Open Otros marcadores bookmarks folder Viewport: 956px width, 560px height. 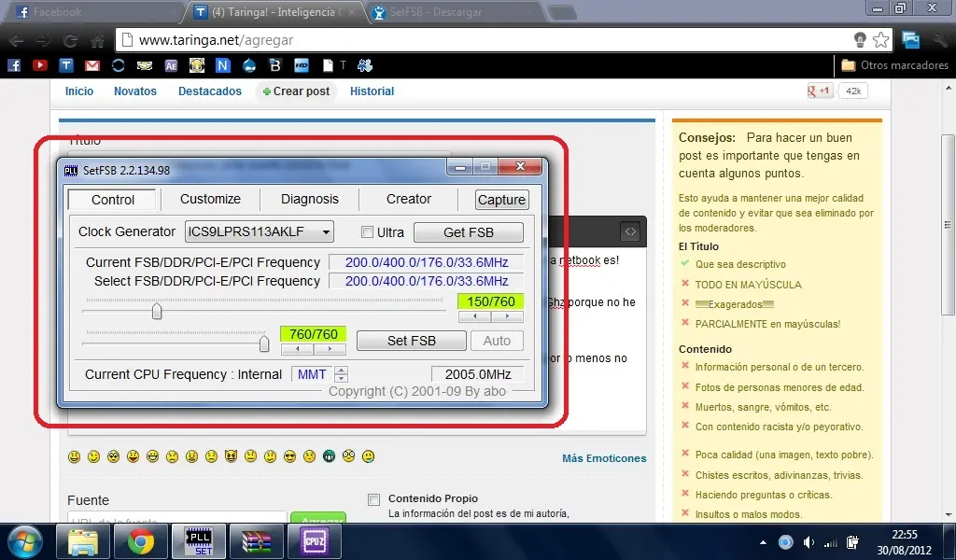(x=894, y=65)
